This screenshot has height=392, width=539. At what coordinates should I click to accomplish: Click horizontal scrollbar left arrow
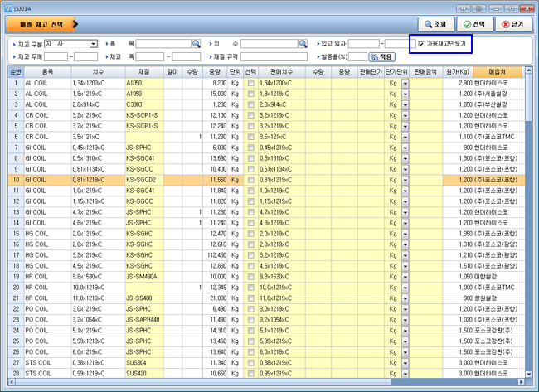(12, 382)
